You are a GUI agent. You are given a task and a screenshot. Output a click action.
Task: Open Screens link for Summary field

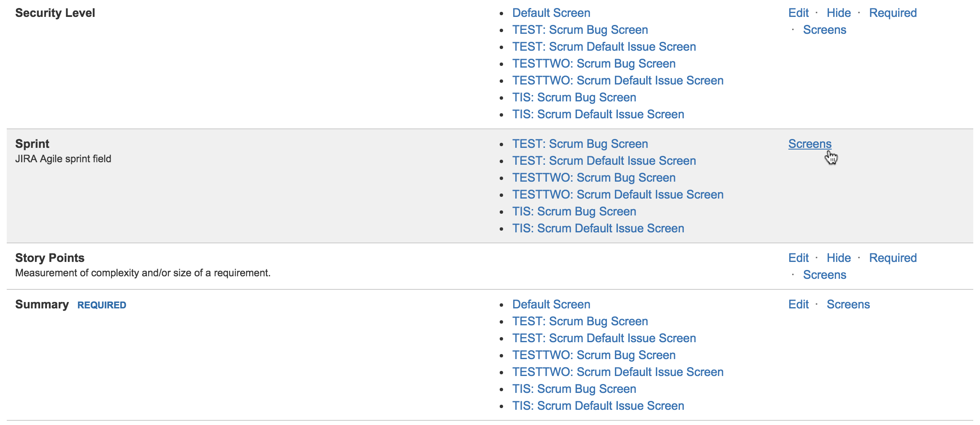coord(848,305)
